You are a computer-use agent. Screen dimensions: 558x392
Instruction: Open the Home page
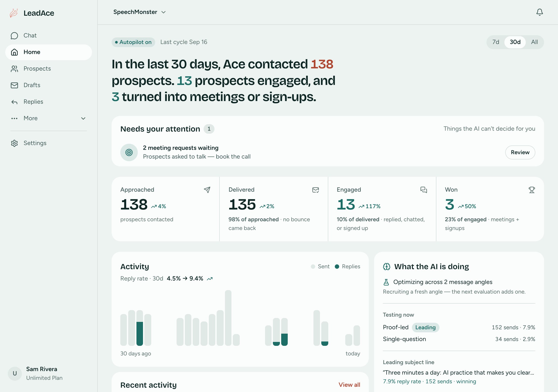click(49, 52)
